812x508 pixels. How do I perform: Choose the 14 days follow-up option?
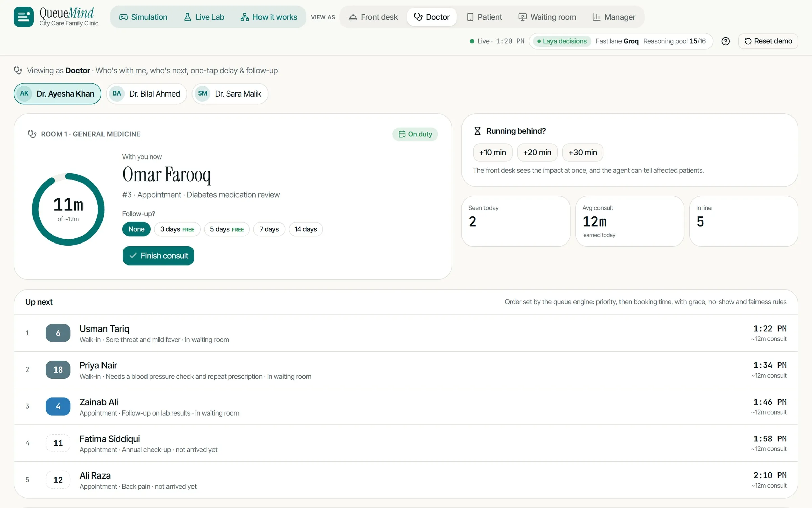306,229
